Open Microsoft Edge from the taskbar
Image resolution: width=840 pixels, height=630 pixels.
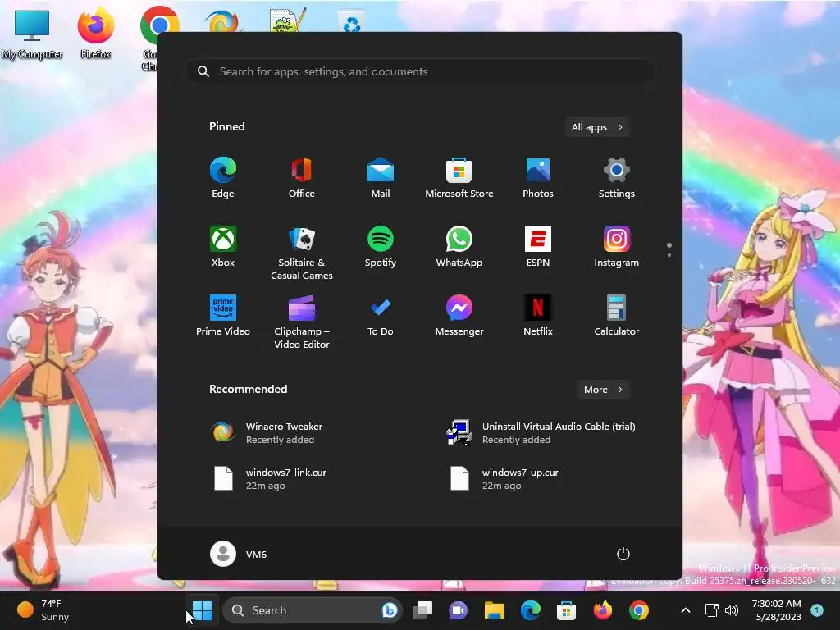coord(531,610)
